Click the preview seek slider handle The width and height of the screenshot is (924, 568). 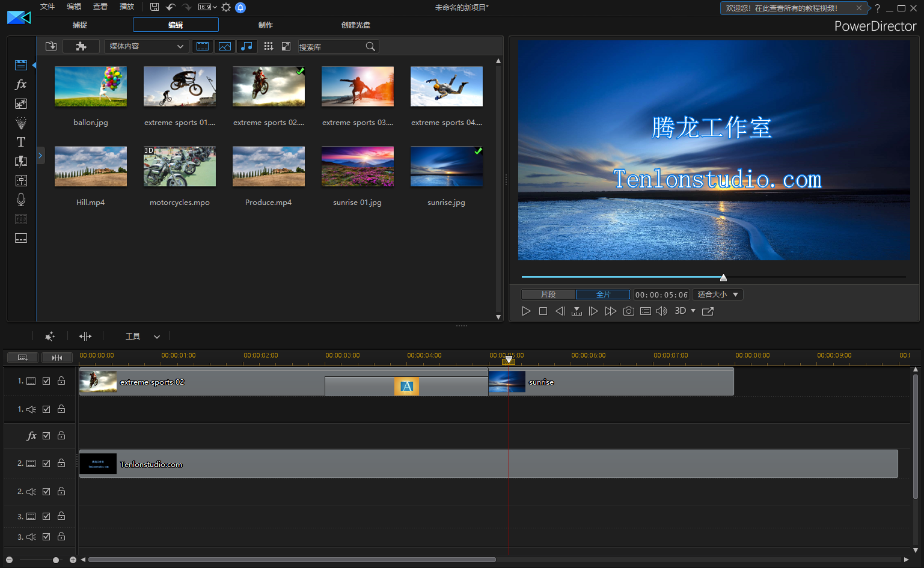click(x=723, y=277)
